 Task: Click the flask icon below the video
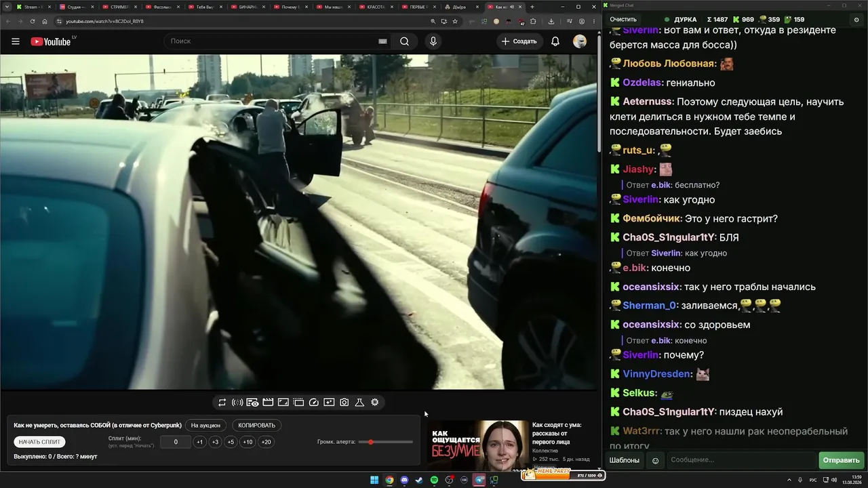click(x=359, y=403)
